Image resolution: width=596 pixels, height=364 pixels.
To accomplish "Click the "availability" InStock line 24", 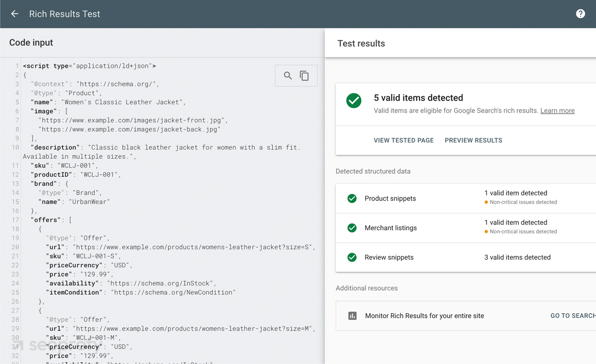I will click(131, 283).
